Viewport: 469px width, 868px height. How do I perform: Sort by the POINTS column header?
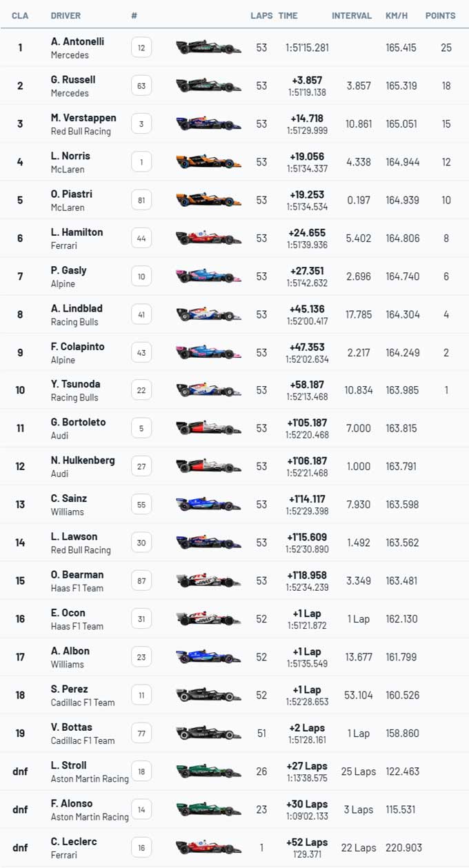click(x=440, y=15)
